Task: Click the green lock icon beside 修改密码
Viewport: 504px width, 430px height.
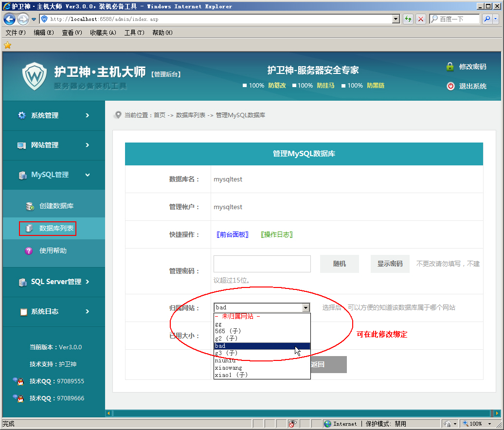Action: pos(450,66)
